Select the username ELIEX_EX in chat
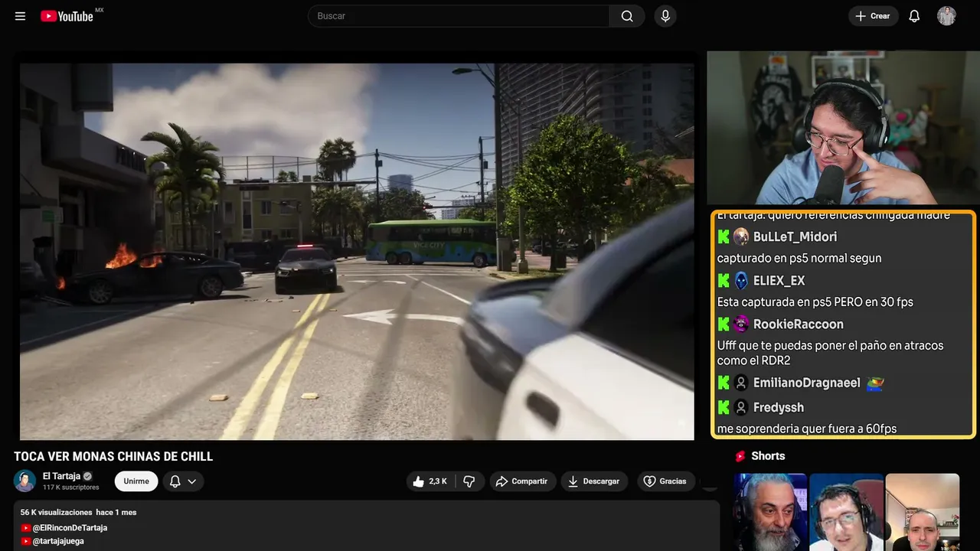The height and width of the screenshot is (551, 980). coord(779,281)
